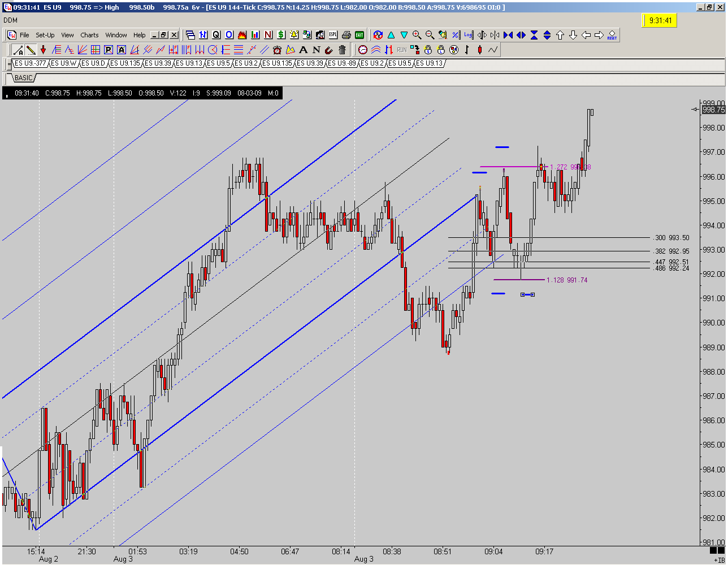Click the alarm clock alert icon

(x=277, y=50)
